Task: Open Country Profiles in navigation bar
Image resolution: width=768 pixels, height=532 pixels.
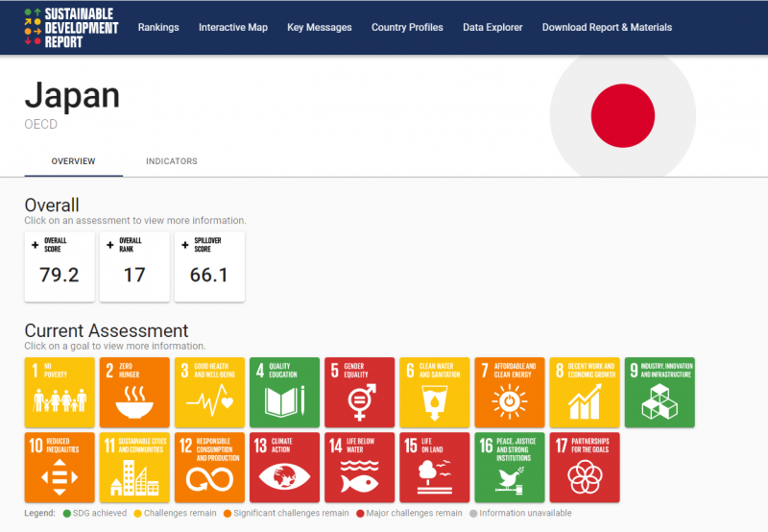Action: [407, 28]
